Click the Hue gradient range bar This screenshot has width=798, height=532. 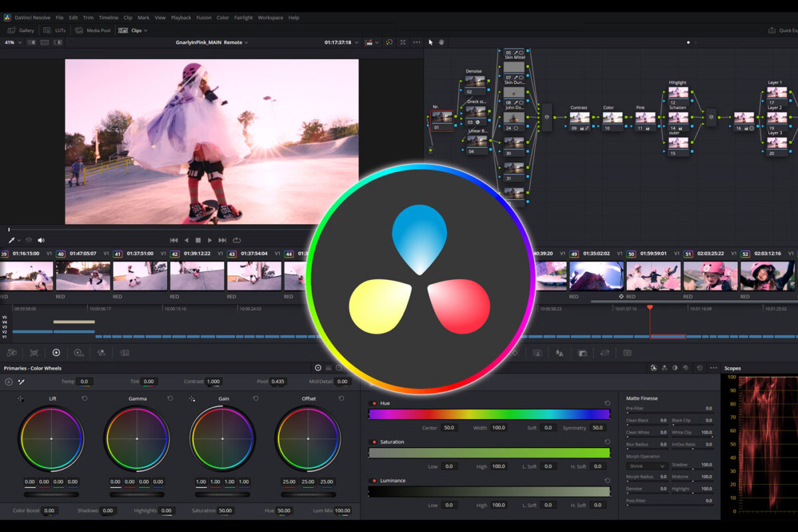click(489, 414)
